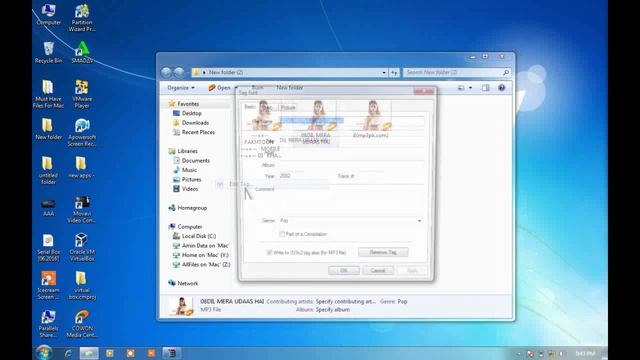Change view using the Explorer view icon
640x360 pixels.
tap(461, 88)
